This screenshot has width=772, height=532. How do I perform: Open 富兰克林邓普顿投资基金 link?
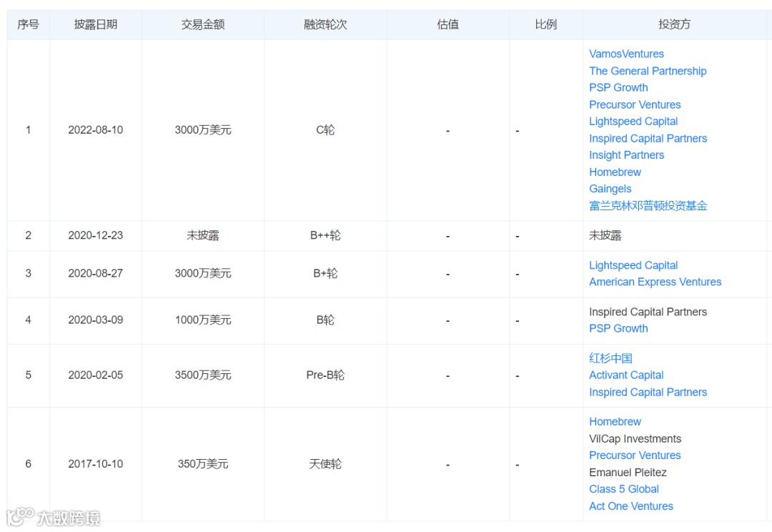pos(648,206)
